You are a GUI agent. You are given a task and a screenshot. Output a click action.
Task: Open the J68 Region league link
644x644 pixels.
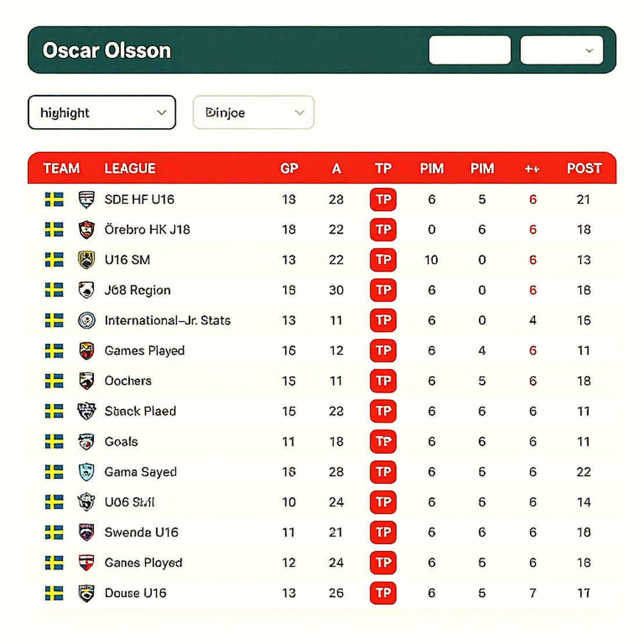tap(138, 290)
